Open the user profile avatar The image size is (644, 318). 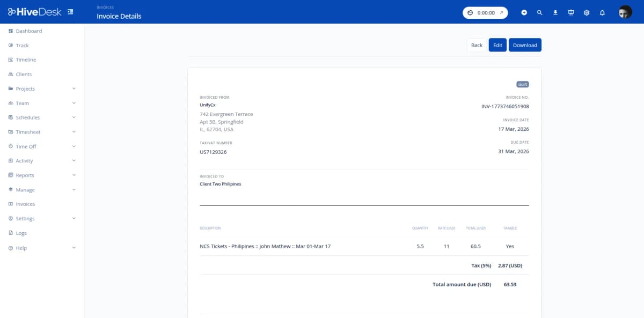click(624, 12)
